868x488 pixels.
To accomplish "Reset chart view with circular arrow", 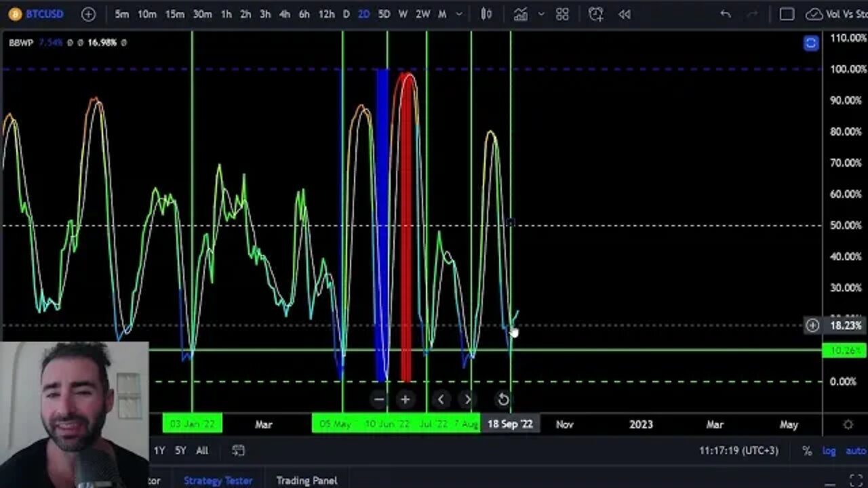I will point(503,399).
